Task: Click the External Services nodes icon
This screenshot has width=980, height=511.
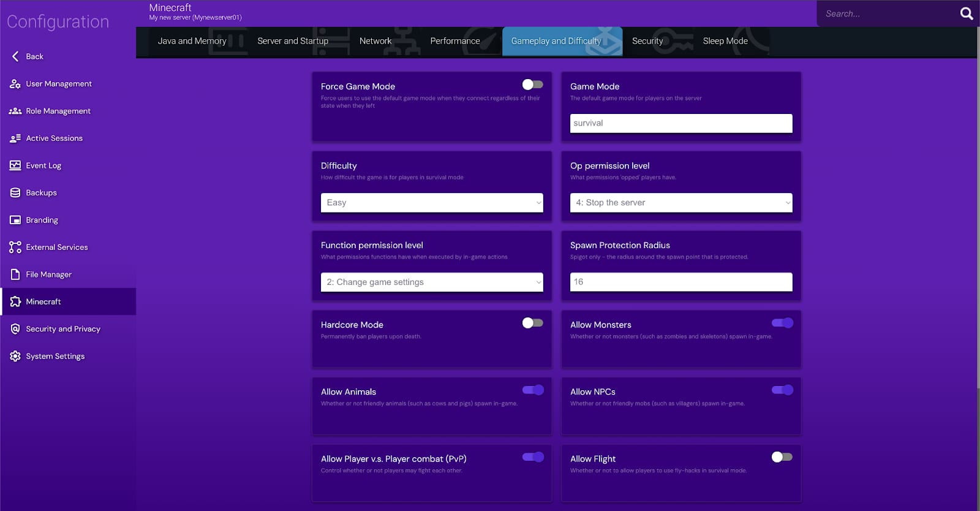Action: point(15,247)
